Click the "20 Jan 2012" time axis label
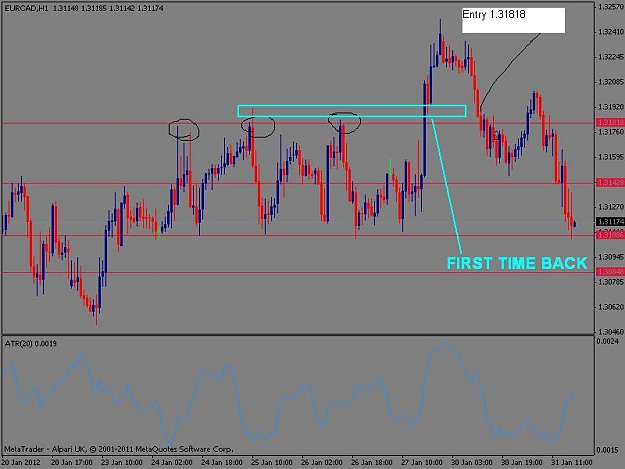Screen dimensions: 625x469 [21, 462]
